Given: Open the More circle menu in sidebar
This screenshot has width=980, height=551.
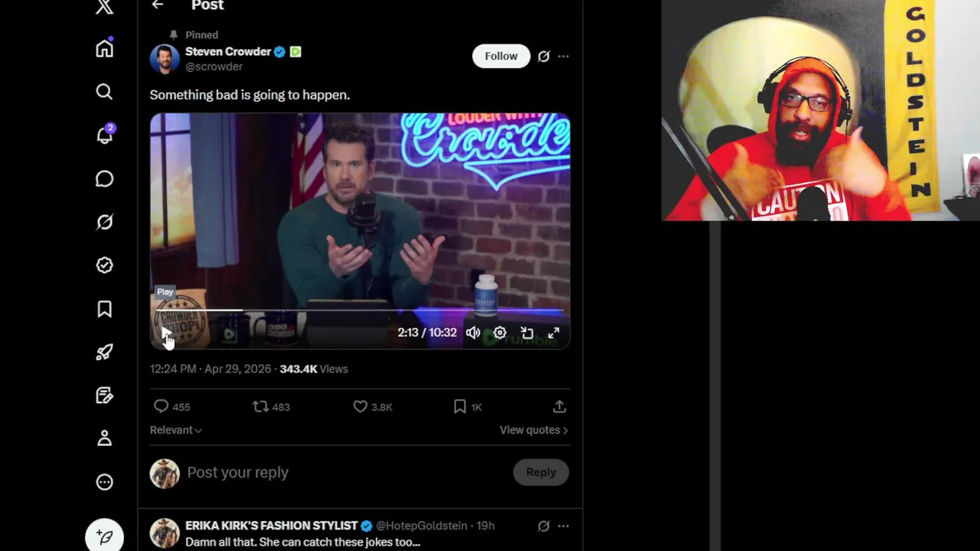Looking at the screenshot, I should [x=104, y=481].
